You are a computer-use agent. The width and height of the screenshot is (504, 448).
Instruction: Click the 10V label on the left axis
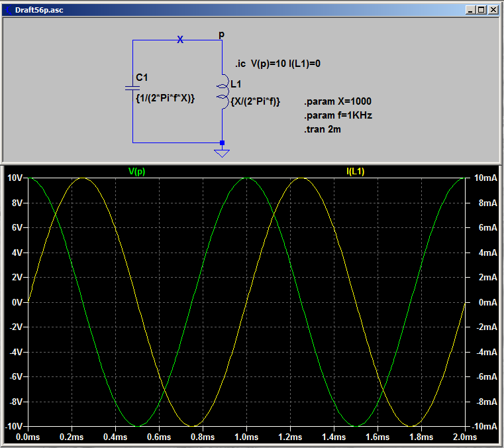pyautogui.click(x=15, y=178)
